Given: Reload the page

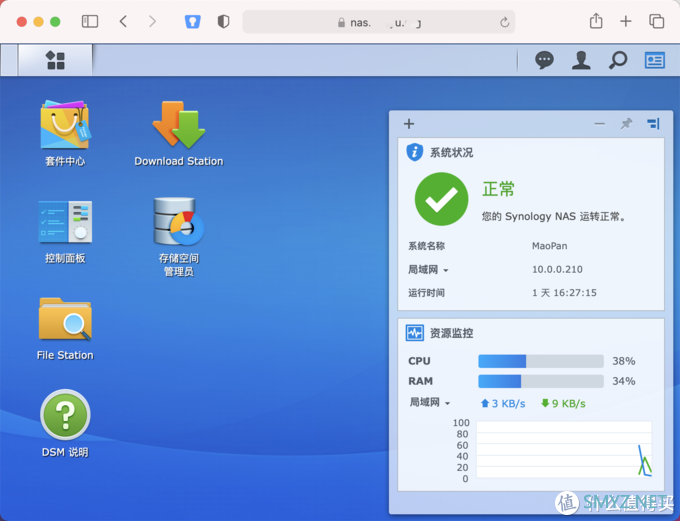Looking at the screenshot, I should (x=504, y=22).
